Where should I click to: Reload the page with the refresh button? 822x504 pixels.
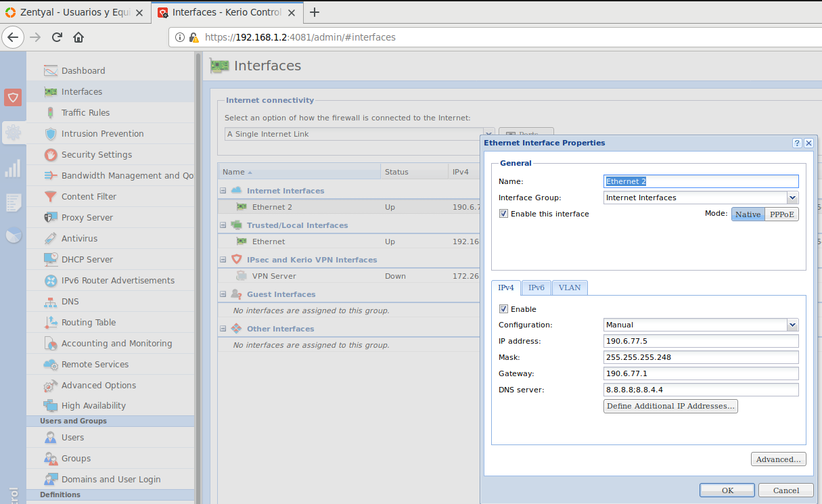(x=57, y=37)
